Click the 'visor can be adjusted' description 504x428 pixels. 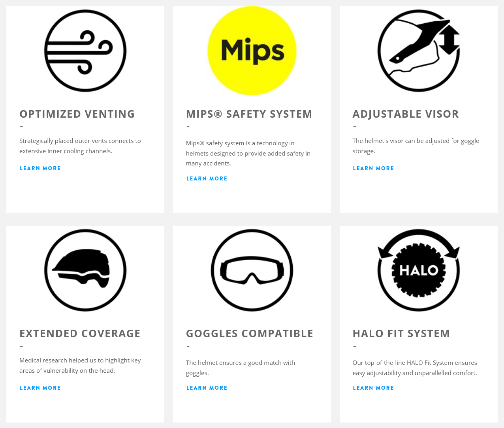(x=416, y=146)
